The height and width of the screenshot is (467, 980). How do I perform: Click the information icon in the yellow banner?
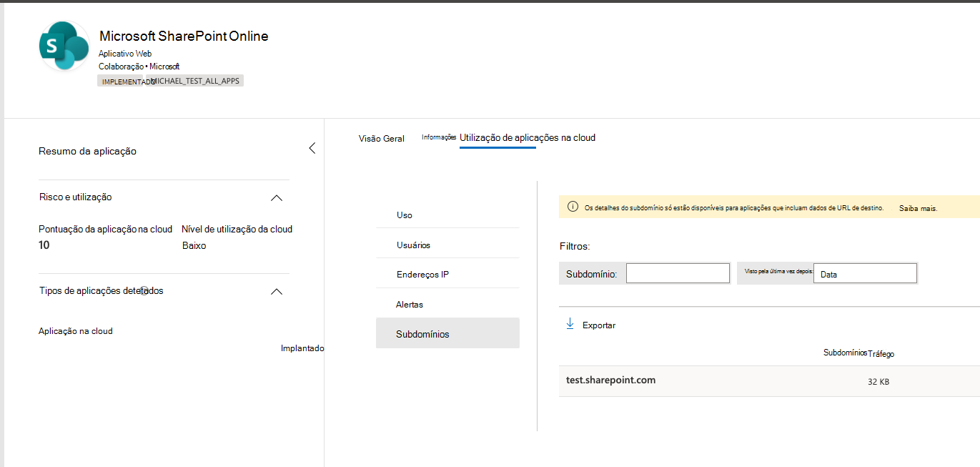[x=573, y=207]
